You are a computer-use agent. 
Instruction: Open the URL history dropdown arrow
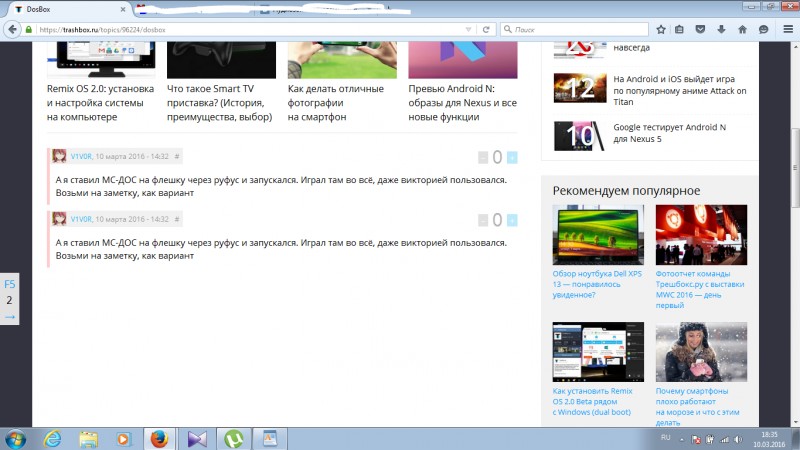click(x=468, y=30)
